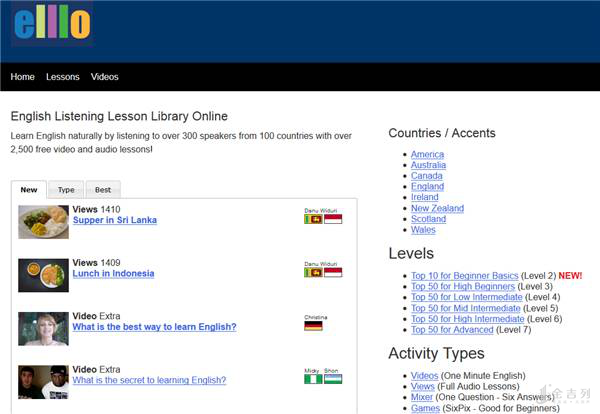Click the Indonesia flag beside Lunch lesson
Viewport: 600px width, 414px height.
pyautogui.click(x=333, y=272)
